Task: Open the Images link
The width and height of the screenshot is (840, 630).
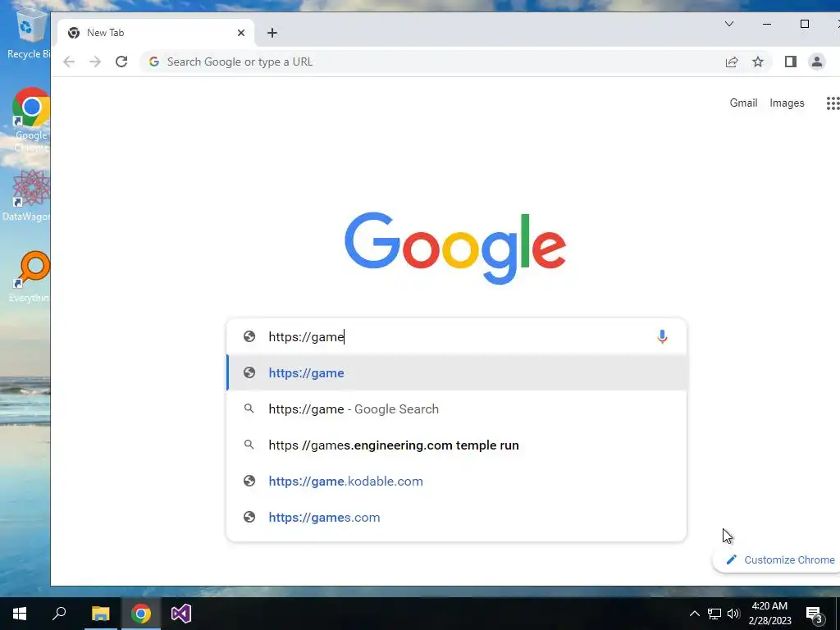Action: pyautogui.click(x=787, y=103)
